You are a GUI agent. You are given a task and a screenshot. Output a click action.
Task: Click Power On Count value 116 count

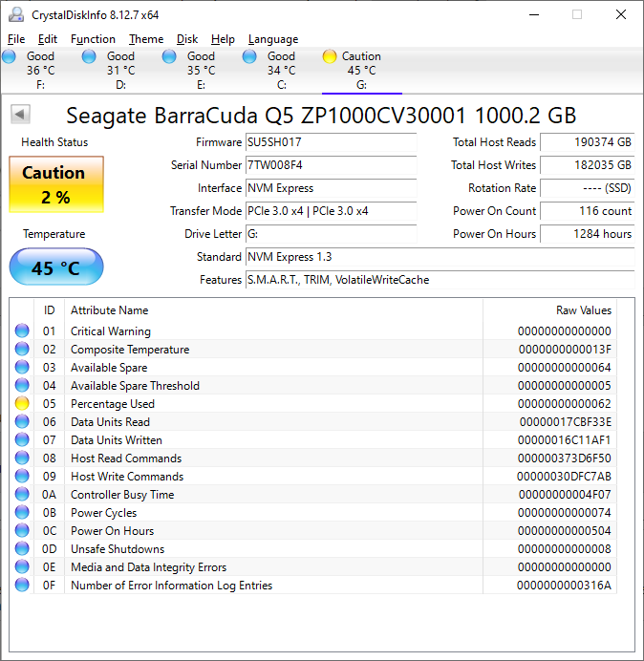[587, 211]
